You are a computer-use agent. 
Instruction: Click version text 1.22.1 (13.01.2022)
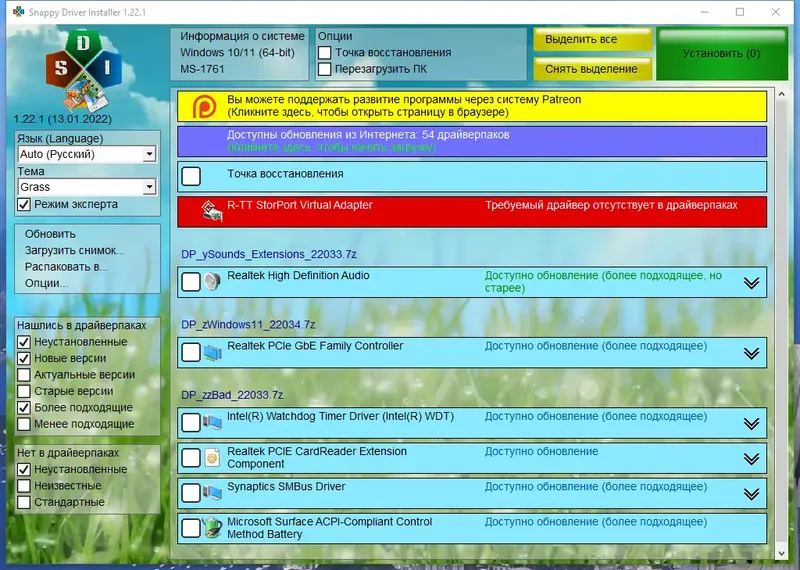click(62, 119)
